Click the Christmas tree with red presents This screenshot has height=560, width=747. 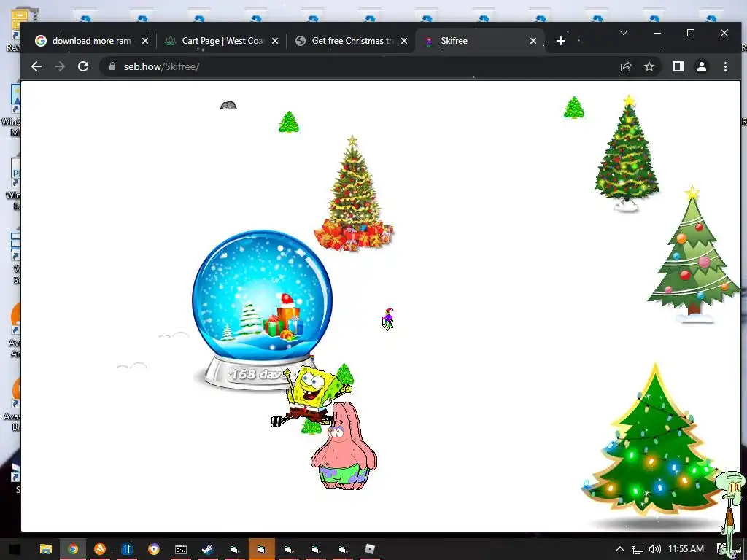354,193
